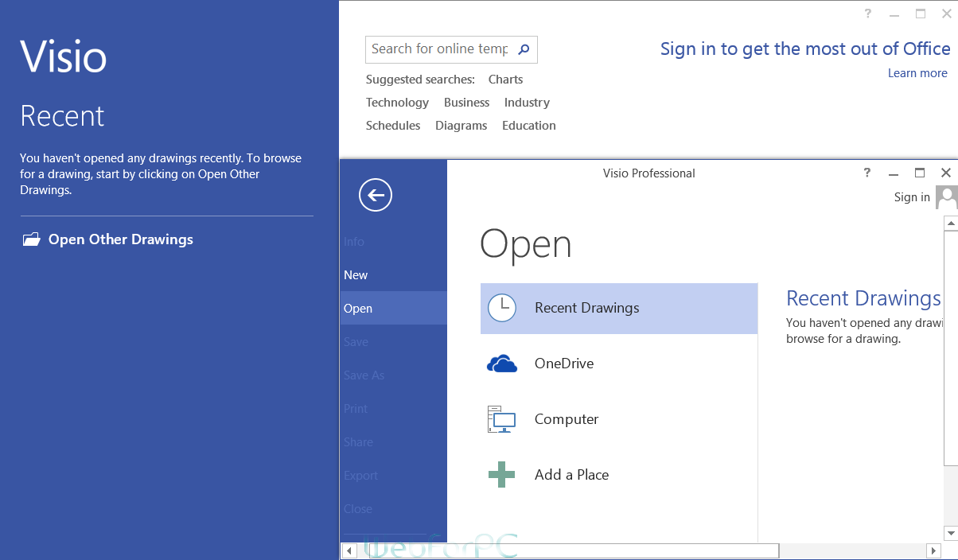Click horizontal scrollbar right arrow at bottom

pos(935,550)
